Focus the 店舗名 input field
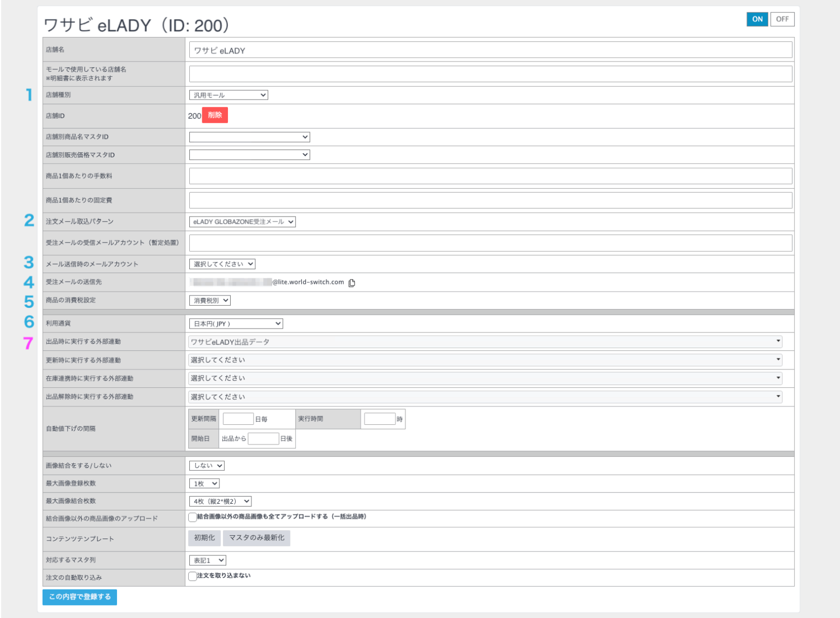Viewport: 840px width, 618px height. (491, 50)
